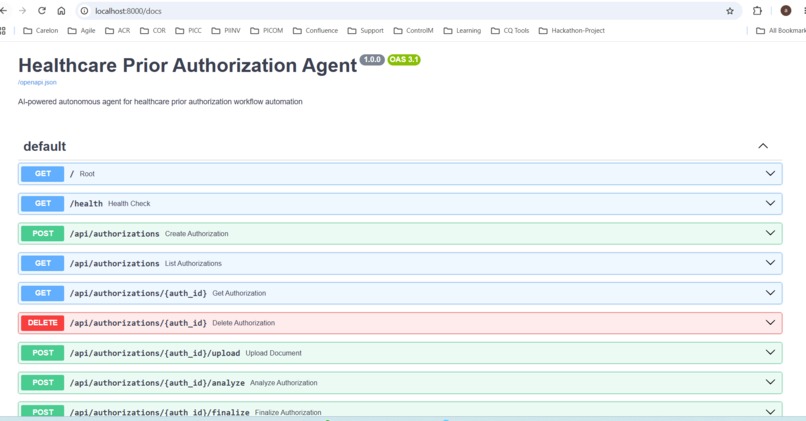Open the Support bookmark folder

coord(365,31)
